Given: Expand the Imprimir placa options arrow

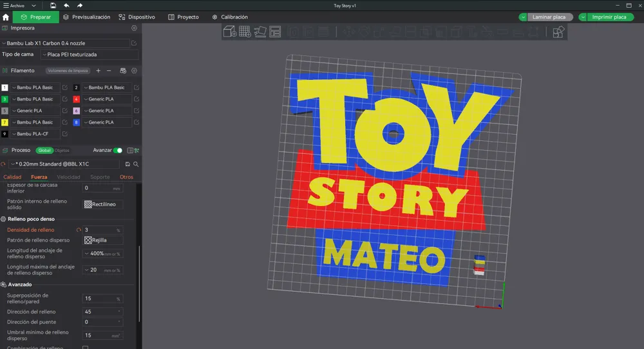Looking at the screenshot, I should point(583,17).
